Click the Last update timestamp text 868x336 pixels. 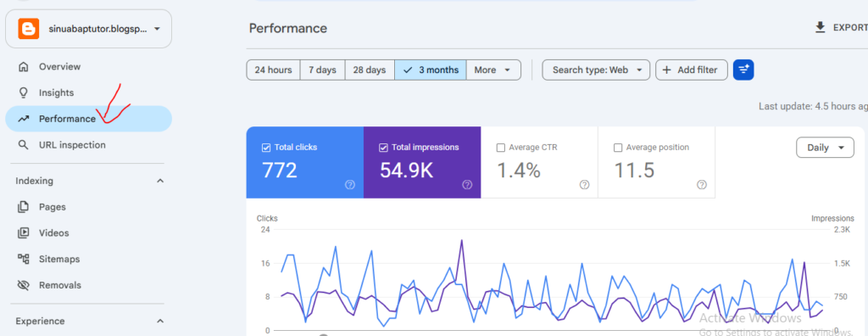(813, 106)
